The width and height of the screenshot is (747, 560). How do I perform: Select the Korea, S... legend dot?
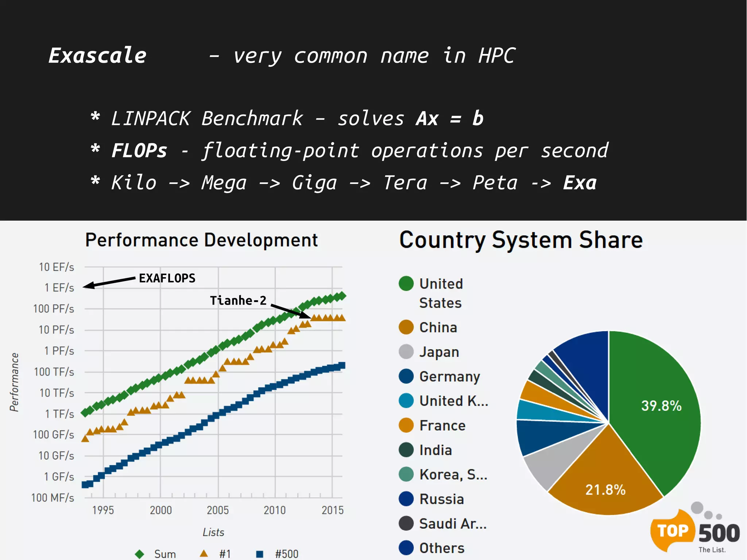click(406, 474)
